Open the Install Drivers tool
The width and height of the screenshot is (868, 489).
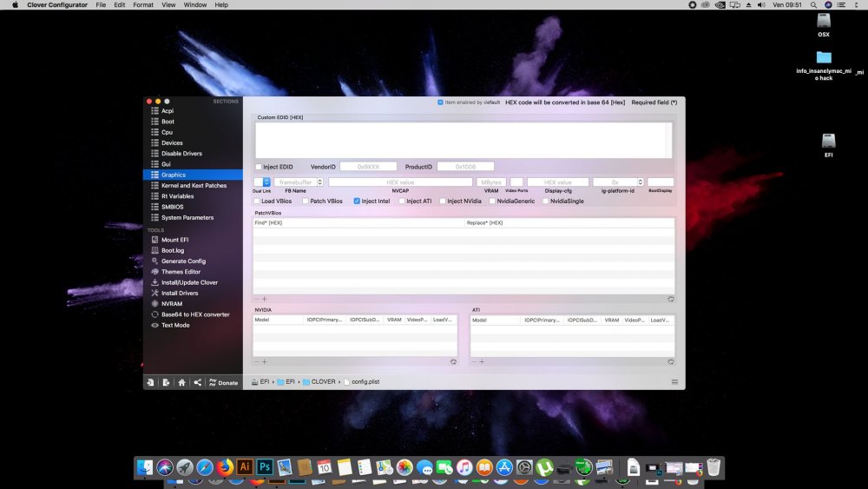pyautogui.click(x=180, y=293)
